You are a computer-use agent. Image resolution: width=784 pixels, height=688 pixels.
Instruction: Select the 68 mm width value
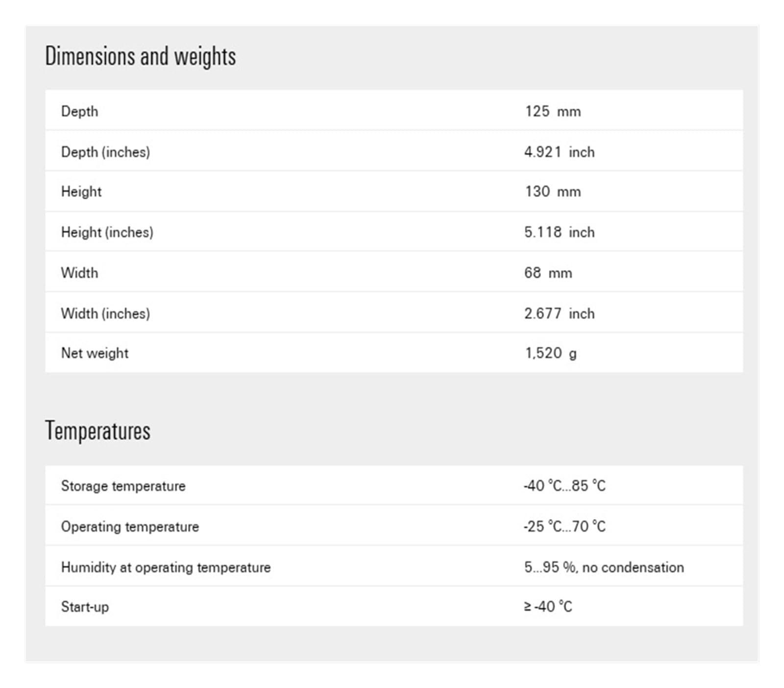point(548,273)
